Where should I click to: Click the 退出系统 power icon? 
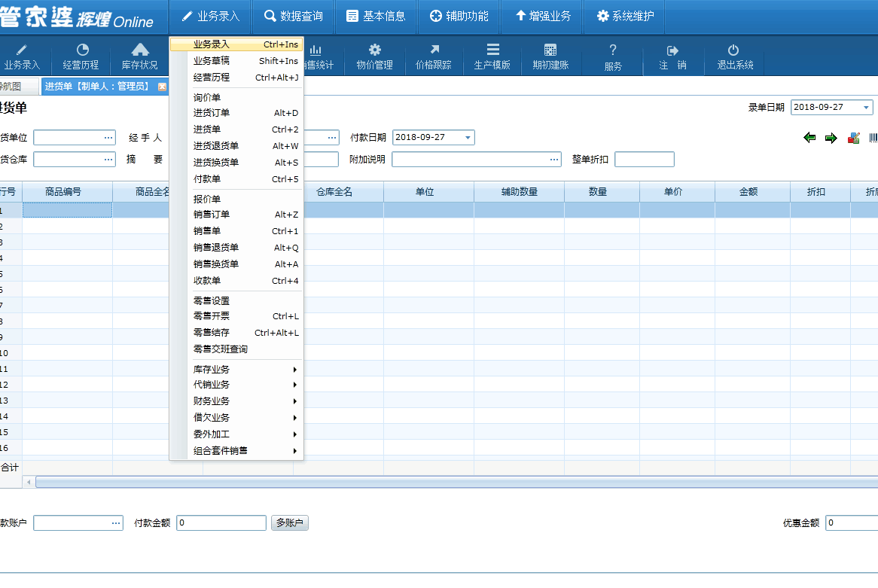tap(734, 50)
